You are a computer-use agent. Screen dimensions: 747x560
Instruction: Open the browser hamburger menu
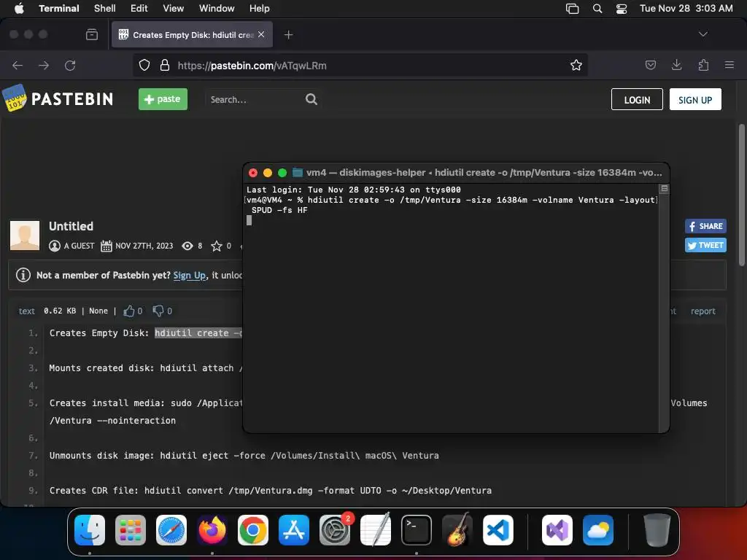pos(729,65)
